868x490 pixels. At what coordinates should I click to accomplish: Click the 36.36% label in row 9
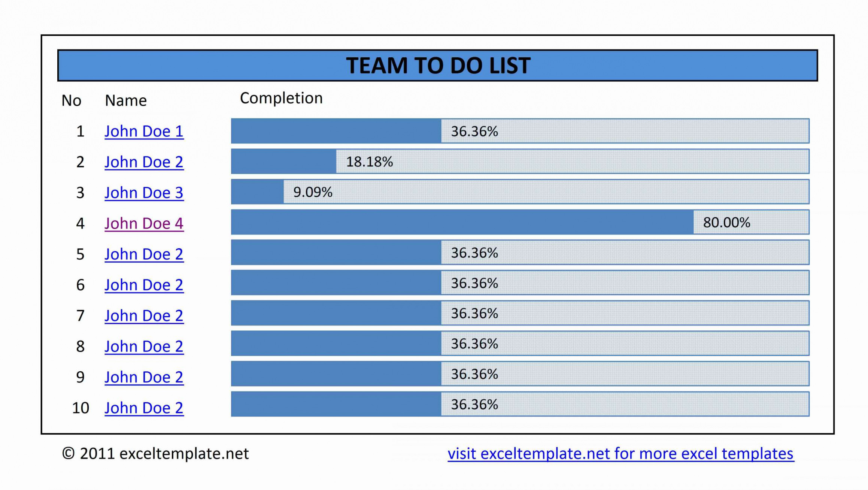tap(474, 374)
